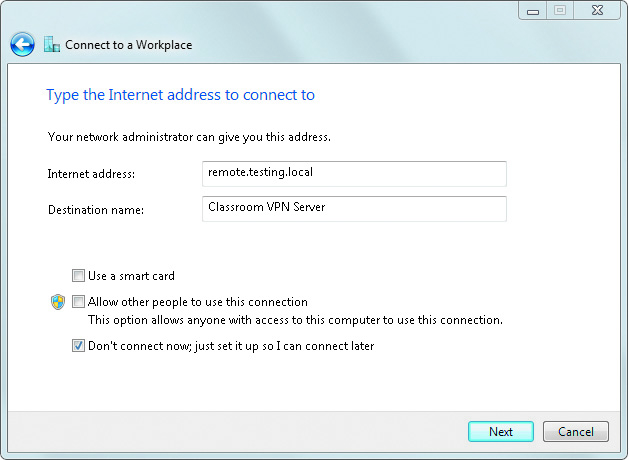Click the Connect to a Workplace network icon
This screenshot has width=629, height=460.
[x=52, y=44]
